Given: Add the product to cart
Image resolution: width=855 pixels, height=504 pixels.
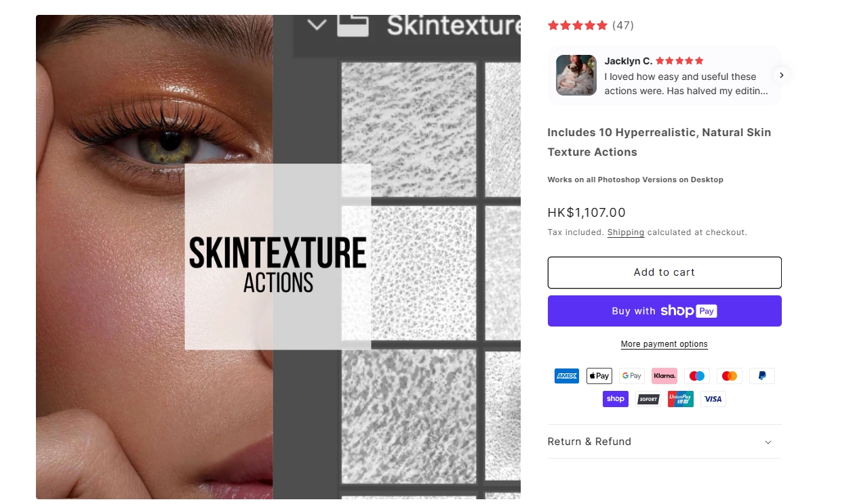Looking at the screenshot, I should [x=664, y=272].
